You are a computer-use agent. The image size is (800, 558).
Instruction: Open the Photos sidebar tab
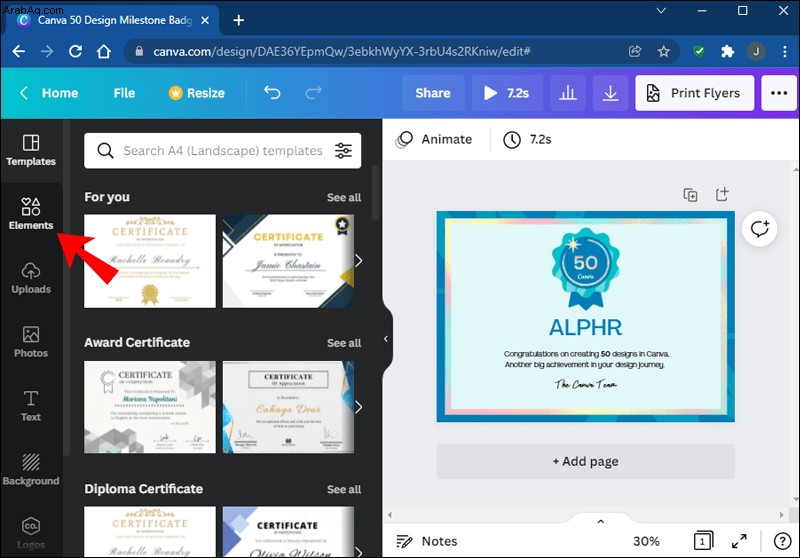(x=31, y=342)
